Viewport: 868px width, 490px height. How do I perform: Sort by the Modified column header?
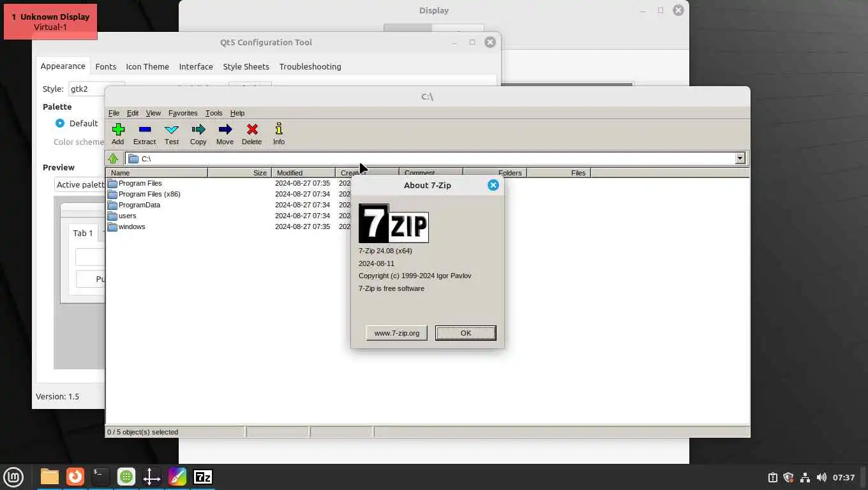pyautogui.click(x=304, y=173)
